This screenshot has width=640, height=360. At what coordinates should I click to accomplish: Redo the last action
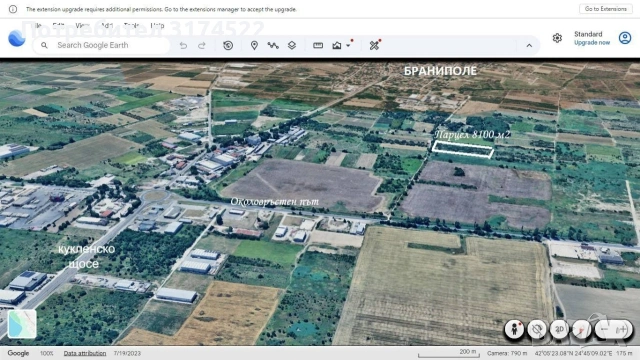(x=202, y=45)
